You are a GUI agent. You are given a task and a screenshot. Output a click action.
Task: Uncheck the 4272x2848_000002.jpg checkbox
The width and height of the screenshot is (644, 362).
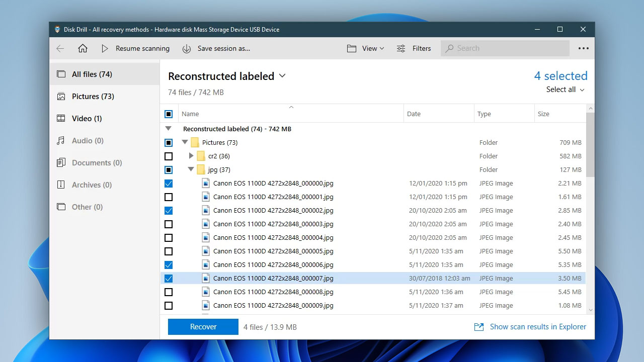(x=169, y=211)
